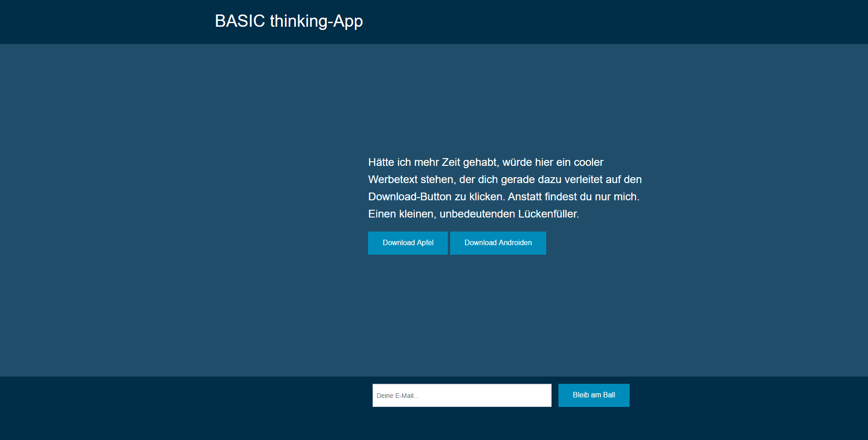Click the Download Apfel button
Image resolution: width=868 pixels, height=440 pixels.
click(407, 243)
